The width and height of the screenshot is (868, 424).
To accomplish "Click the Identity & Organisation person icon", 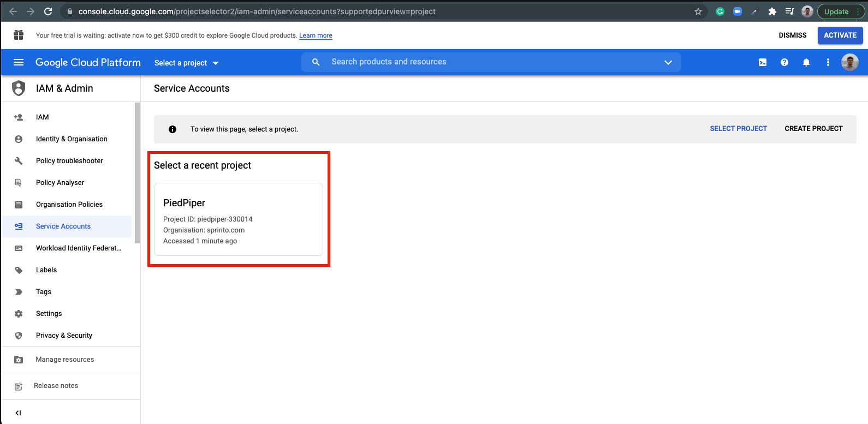I will [x=19, y=139].
